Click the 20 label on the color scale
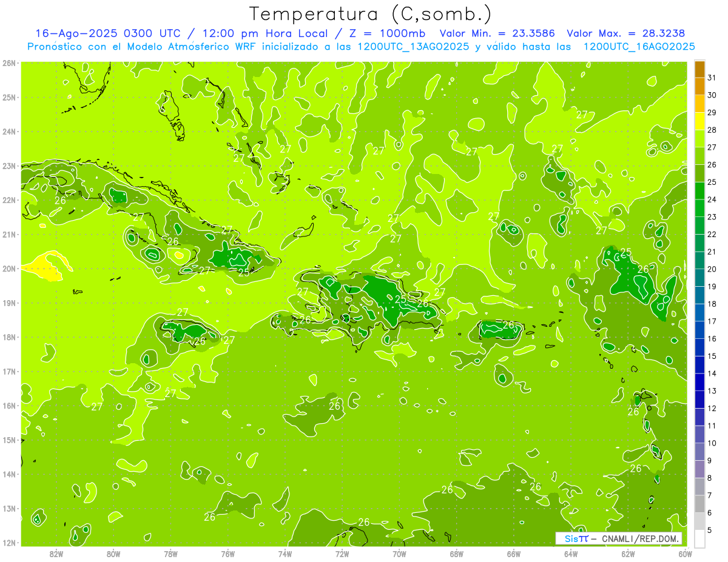This screenshot has height=562, width=728. pyautogui.click(x=712, y=269)
